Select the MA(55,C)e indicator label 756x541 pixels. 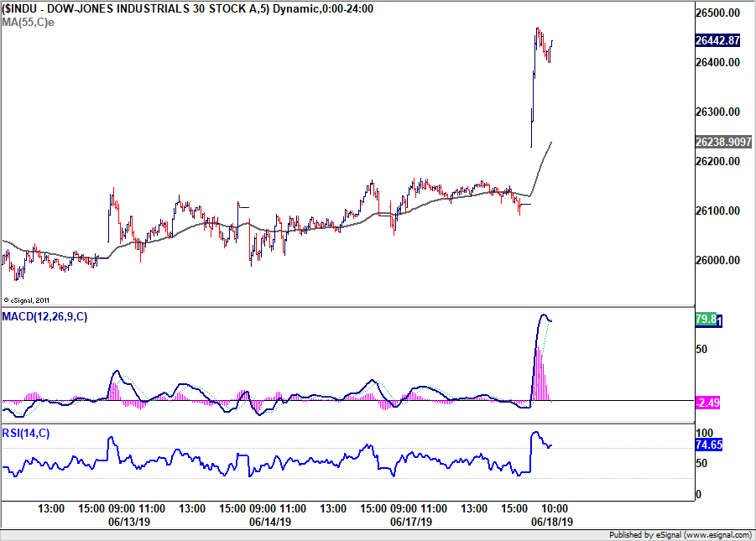click(28, 22)
